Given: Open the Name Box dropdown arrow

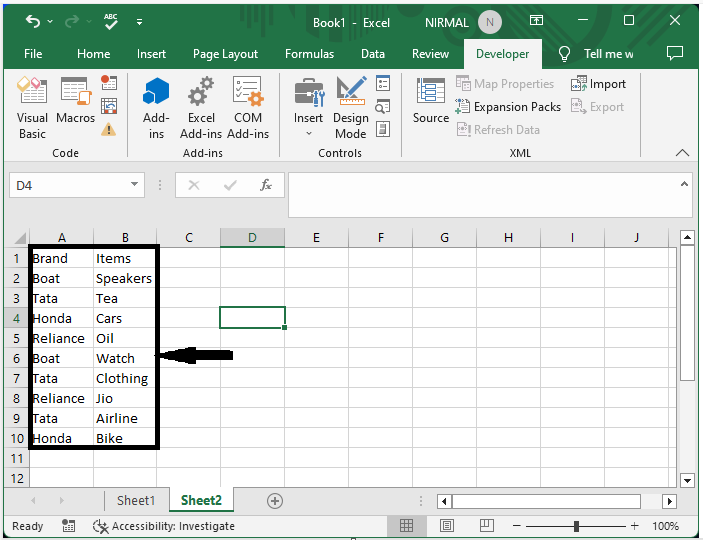Looking at the screenshot, I should tap(136, 185).
